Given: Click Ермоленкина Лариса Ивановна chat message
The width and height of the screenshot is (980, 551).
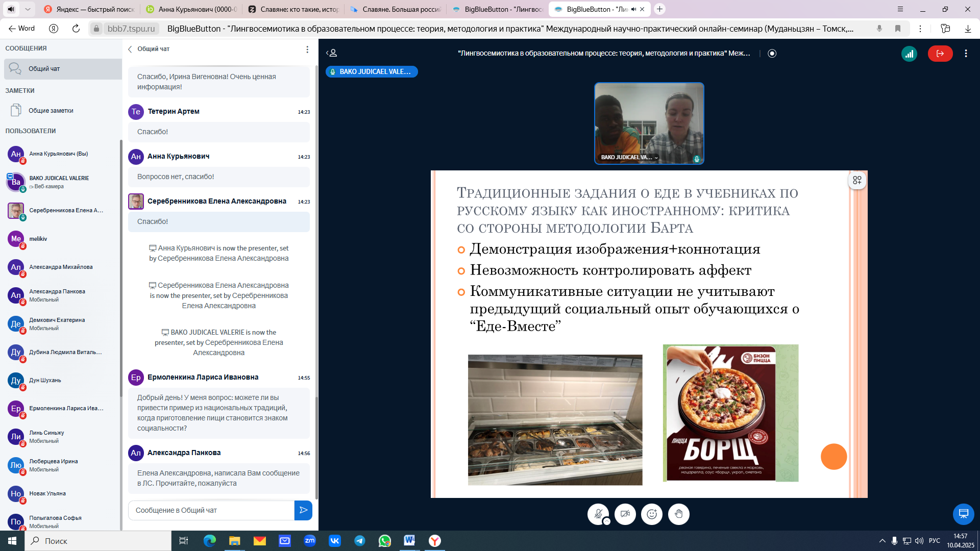Looking at the screenshot, I should click(219, 413).
